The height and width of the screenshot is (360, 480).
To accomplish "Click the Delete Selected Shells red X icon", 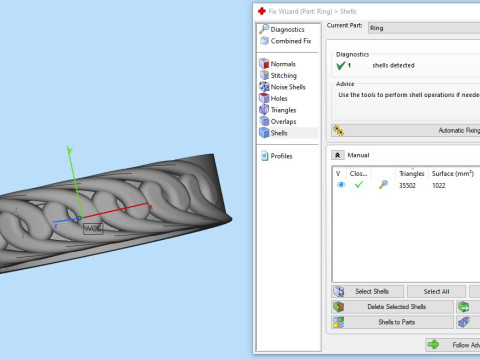I will (338, 307).
